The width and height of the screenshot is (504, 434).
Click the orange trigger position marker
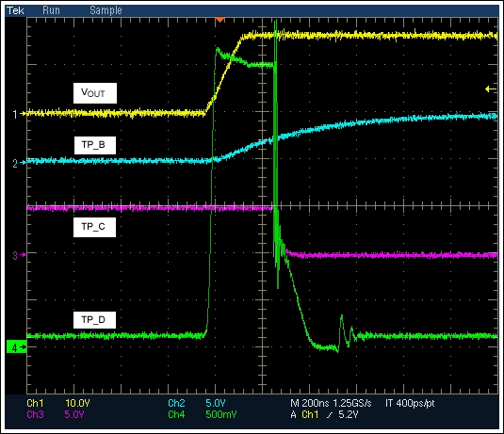coord(219,20)
